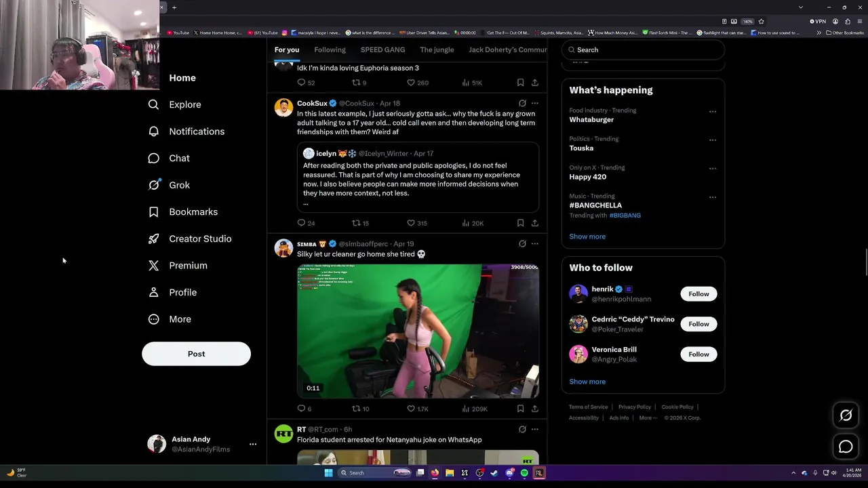Open Steam from the taskbar

tap(494, 473)
